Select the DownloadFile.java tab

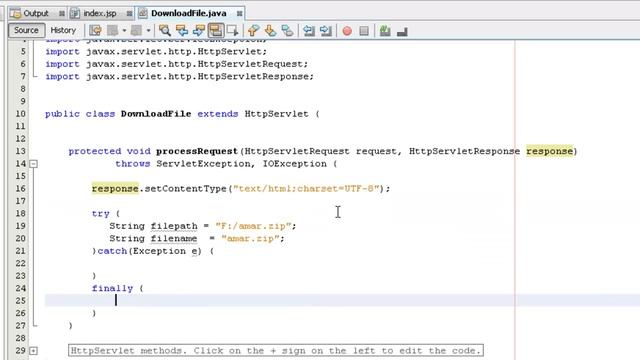(x=189, y=13)
